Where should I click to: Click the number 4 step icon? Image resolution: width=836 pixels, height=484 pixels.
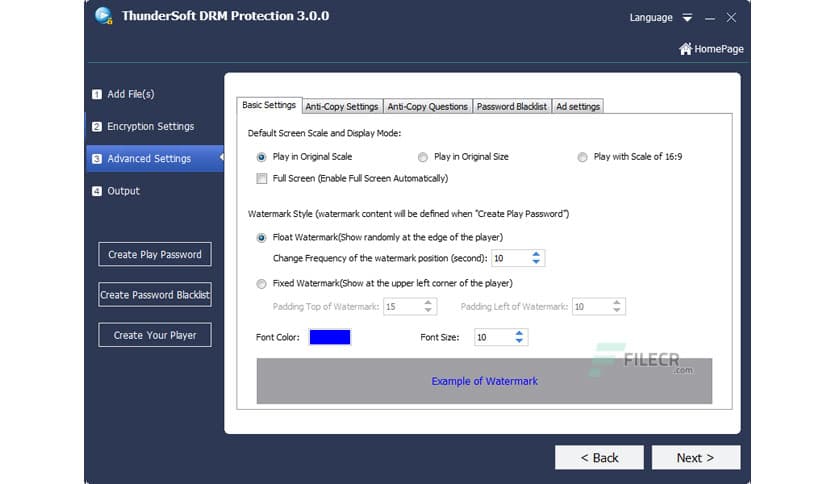click(97, 191)
